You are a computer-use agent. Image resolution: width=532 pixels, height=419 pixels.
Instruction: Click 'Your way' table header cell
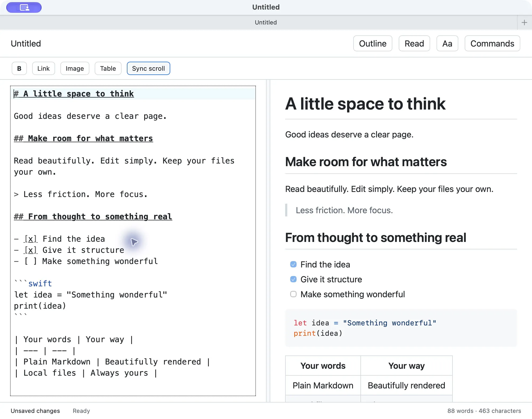click(406, 366)
